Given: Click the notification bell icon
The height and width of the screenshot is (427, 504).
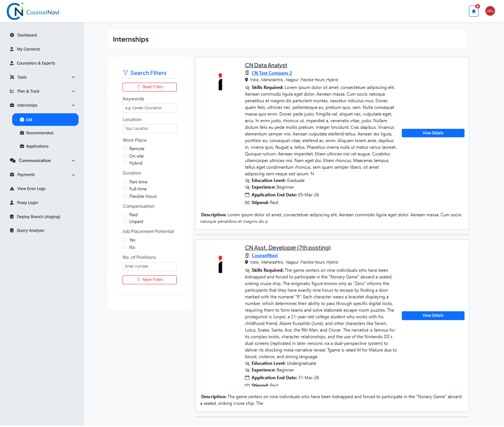Looking at the screenshot, I should [x=473, y=11].
